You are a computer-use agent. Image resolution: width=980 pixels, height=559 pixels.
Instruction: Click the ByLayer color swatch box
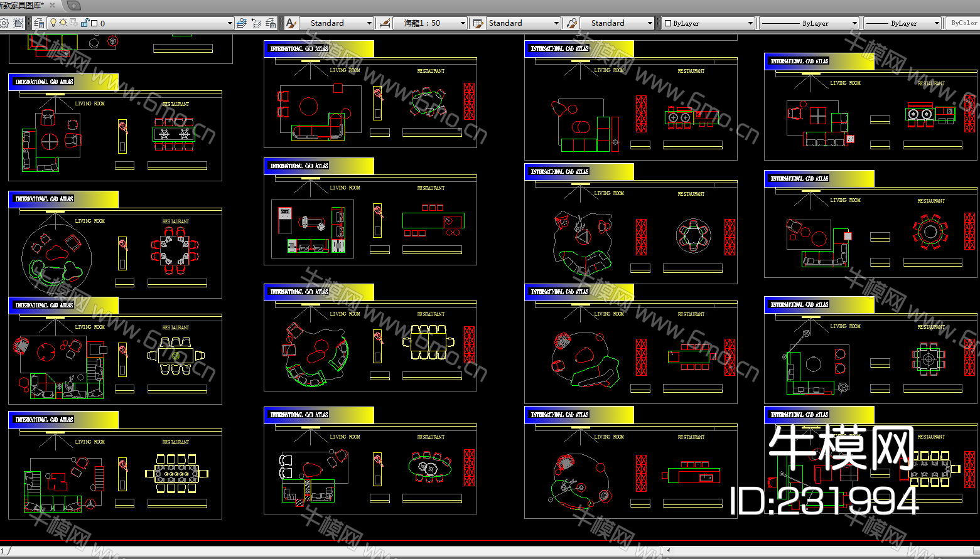tap(668, 23)
